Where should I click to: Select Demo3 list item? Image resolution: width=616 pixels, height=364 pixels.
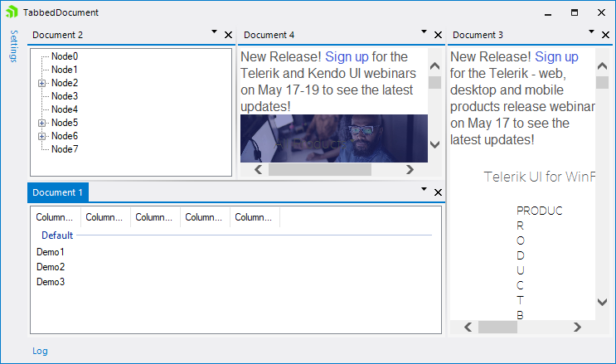click(x=51, y=282)
